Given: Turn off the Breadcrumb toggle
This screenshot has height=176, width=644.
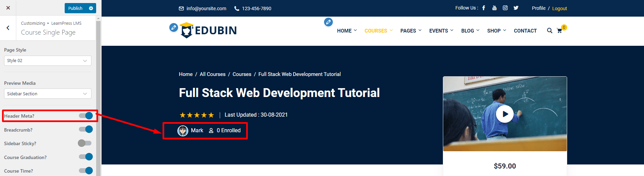Looking at the screenshot, I should click(x=86, y=130).
